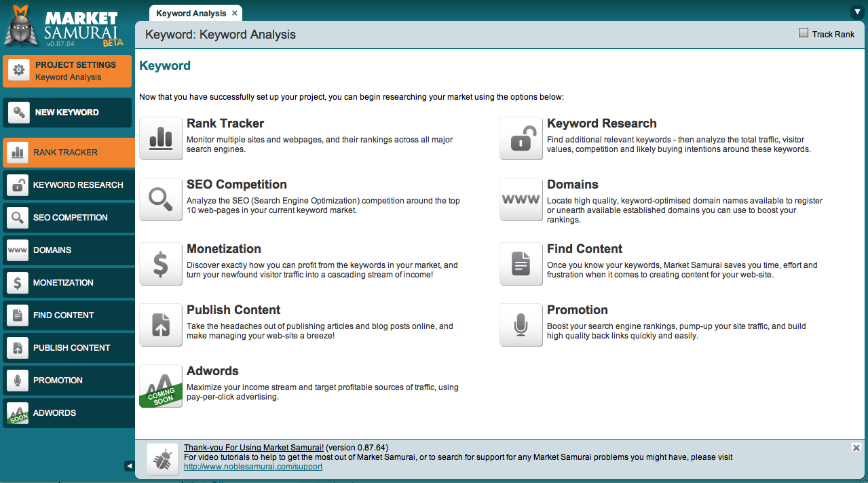Click the Adwords soon icon in sidebar
Viewport: 868px width, 483px height.
17,413
